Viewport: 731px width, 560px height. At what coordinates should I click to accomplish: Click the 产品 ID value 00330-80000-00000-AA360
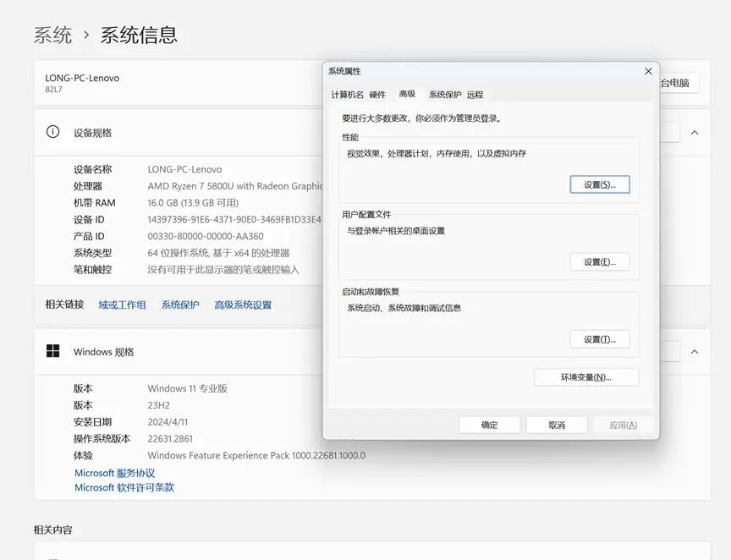pos(206,236)
